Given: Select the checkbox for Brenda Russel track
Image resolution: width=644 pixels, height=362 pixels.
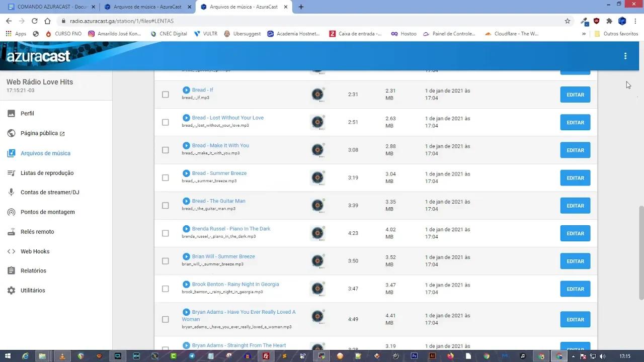Looking at the screenshot, I should pos(165,233).
